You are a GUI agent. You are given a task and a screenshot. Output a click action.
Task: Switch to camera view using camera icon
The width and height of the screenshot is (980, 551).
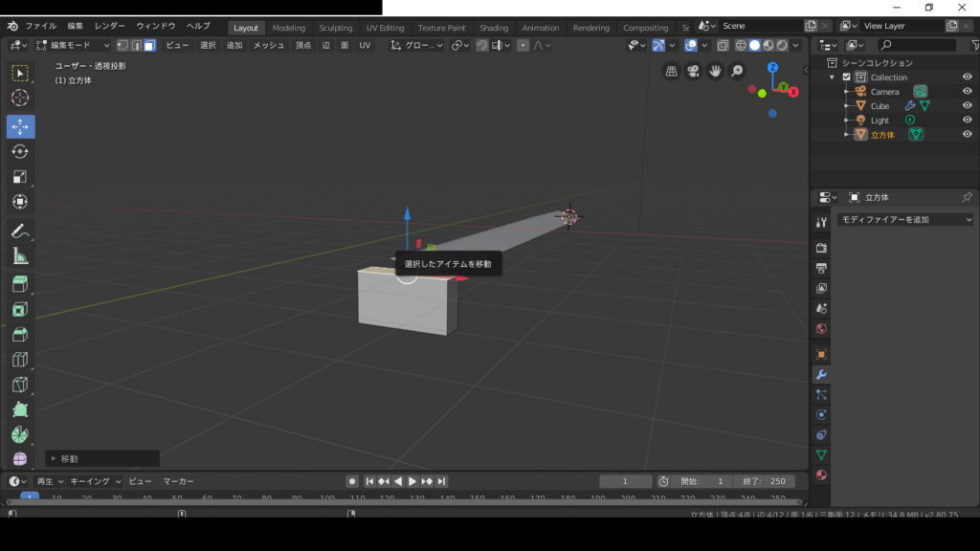[694, 71]
